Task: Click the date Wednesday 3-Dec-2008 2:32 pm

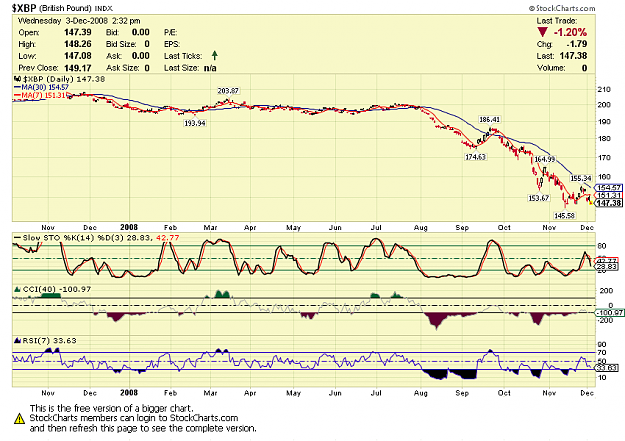Action: (x=79, y=21)
